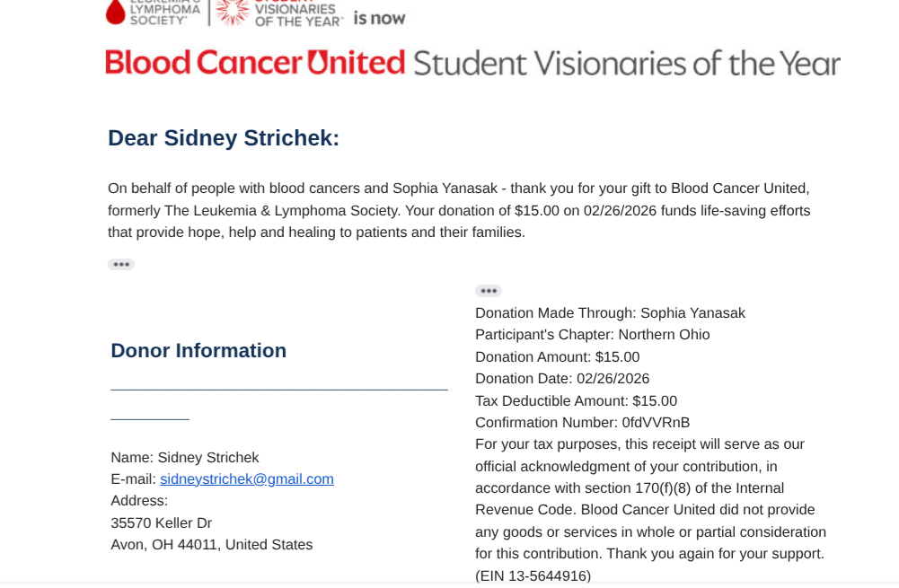The height and width of the screenshot is (588, 899).
Task: Click the red blood drop logo icon
Action: point(116,11)
